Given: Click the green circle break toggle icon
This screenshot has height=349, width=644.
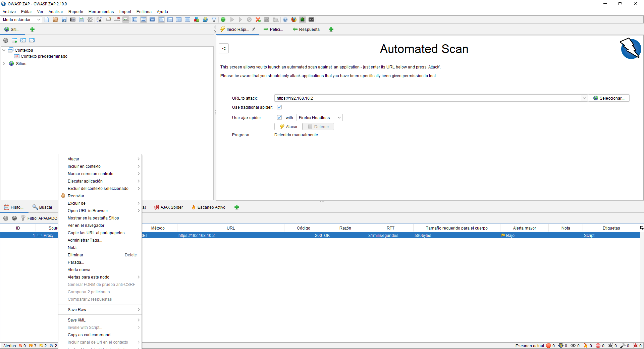Looking at the screenshot, I should click(223, 19).
